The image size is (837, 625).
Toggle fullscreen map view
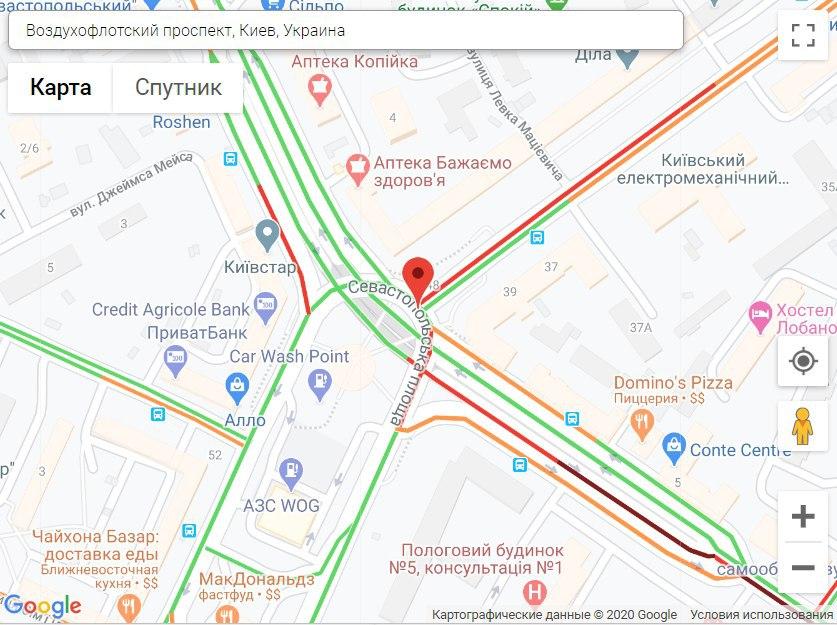click(x=802, y=35)
